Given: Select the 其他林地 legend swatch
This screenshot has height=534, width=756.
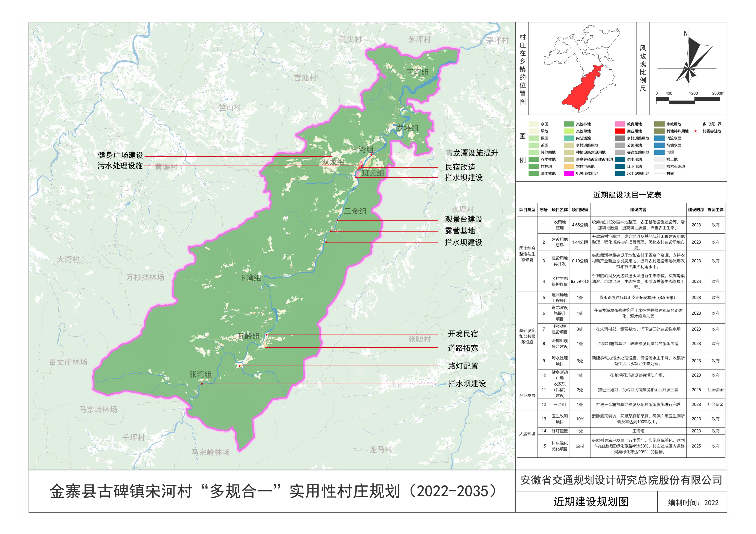Looking at the screenshot, I should coord(569,124).
